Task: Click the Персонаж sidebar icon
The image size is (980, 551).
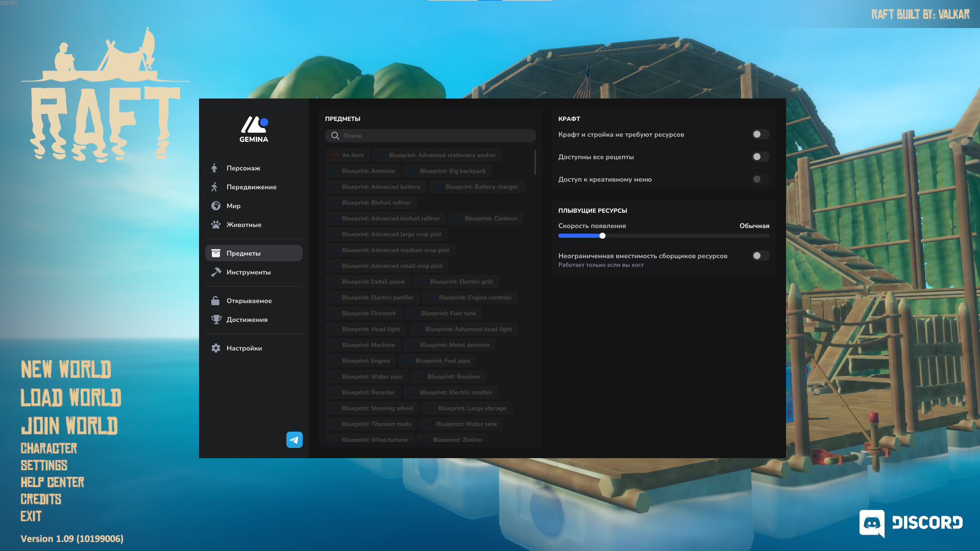Action: (x=214, y=168)
